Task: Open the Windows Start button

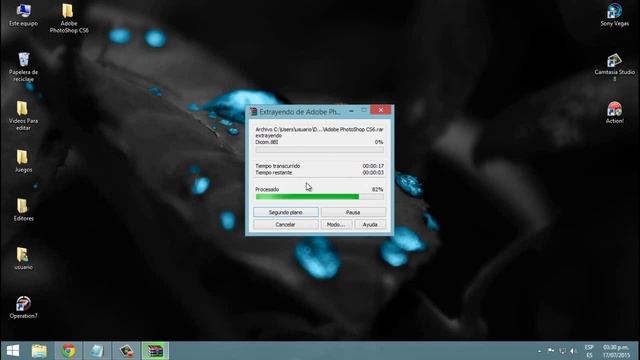Action: click(13, 351)
